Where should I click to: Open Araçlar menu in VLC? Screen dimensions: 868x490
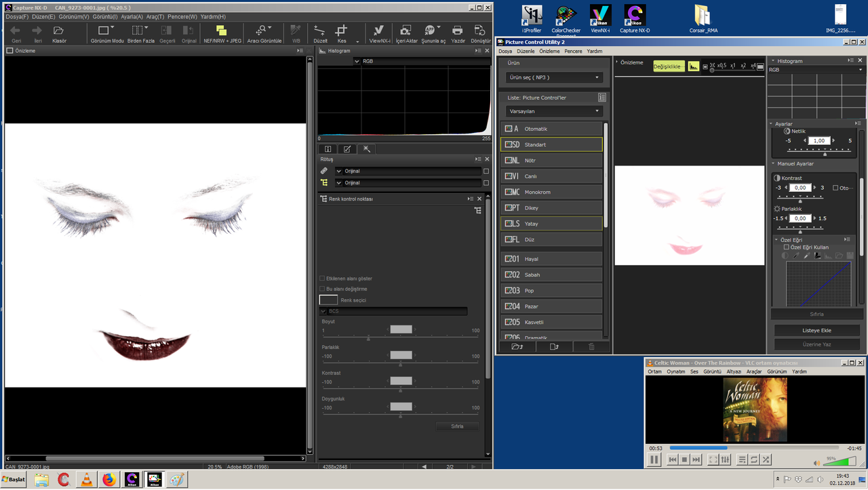pyautogui.click(x=754, y=371)
